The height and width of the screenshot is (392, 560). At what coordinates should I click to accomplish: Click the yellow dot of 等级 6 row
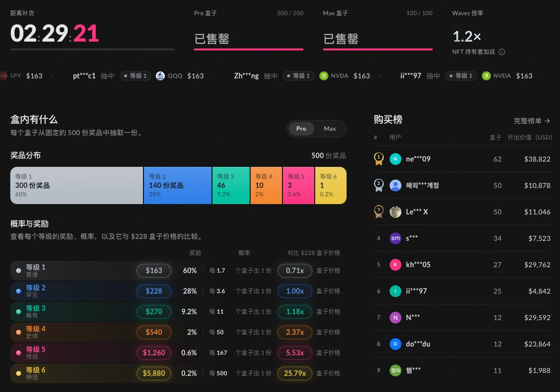tap(19, 373)
